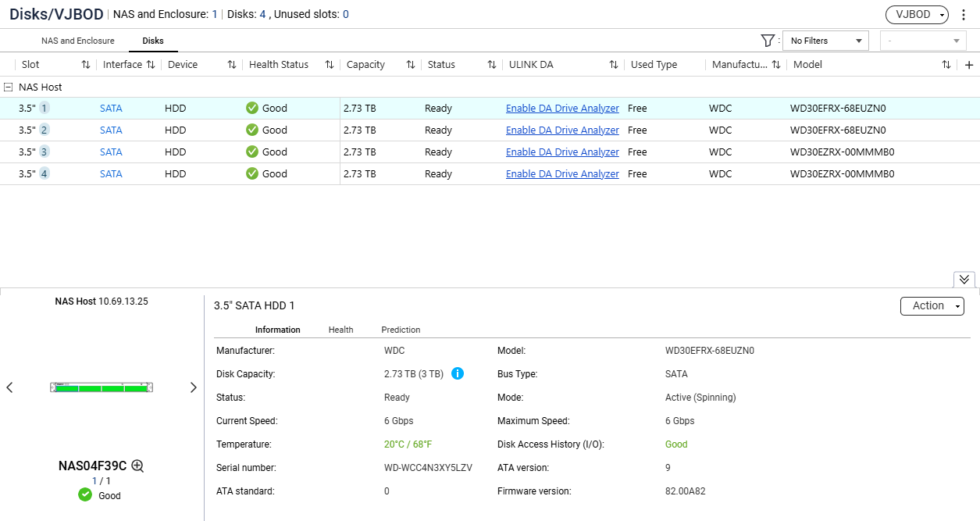Open the VJBOD dropdown button
This screenshot has height=521, width=980.
click(x=916, y=15)
